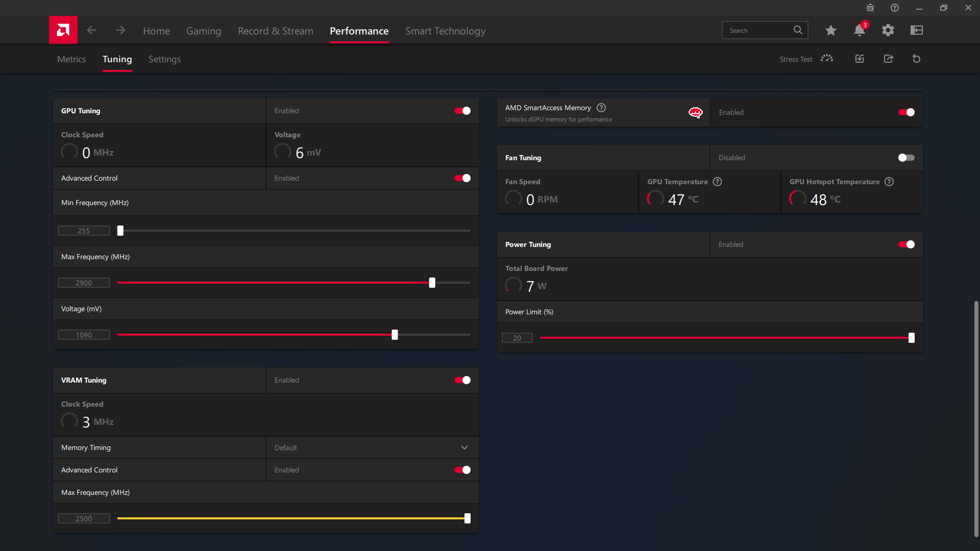Select the Tuning sub-tab
Screen dimensions: 980x551
[x=117, y=59]
